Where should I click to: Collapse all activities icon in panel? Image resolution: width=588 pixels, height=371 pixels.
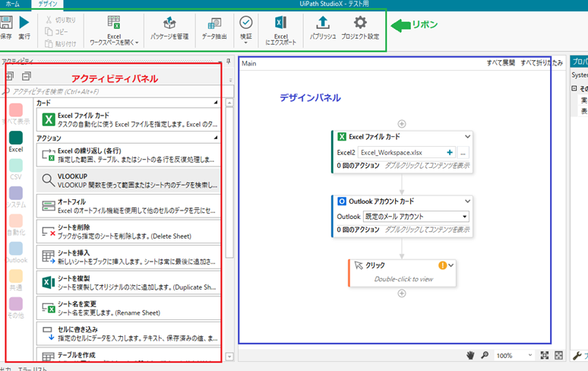pyautogui.click(x=27, y=76)
